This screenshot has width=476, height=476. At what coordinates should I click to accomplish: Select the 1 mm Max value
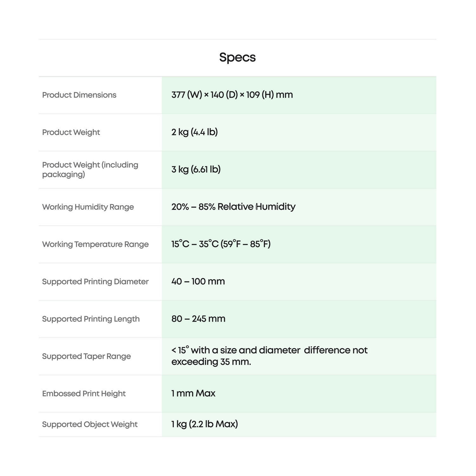pos(193,393)
